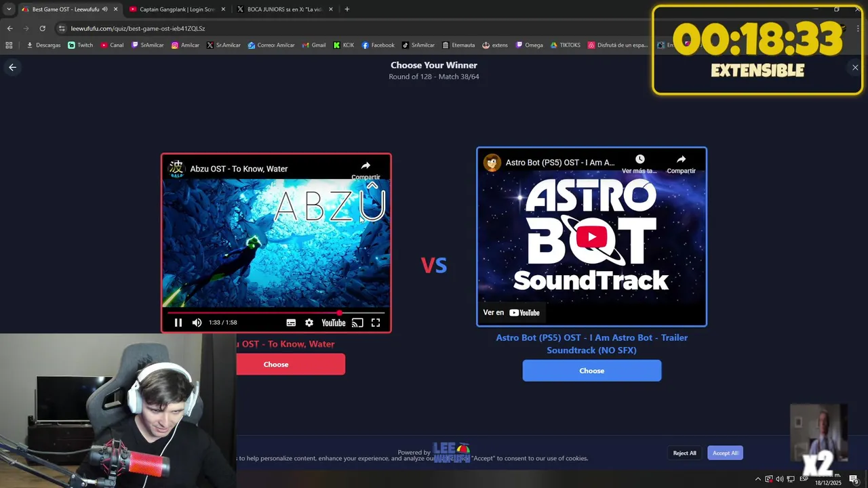This screenshot has height=488, width=868.
Task: Open Canal YouTube bookmark
Action: click(112, 45)
